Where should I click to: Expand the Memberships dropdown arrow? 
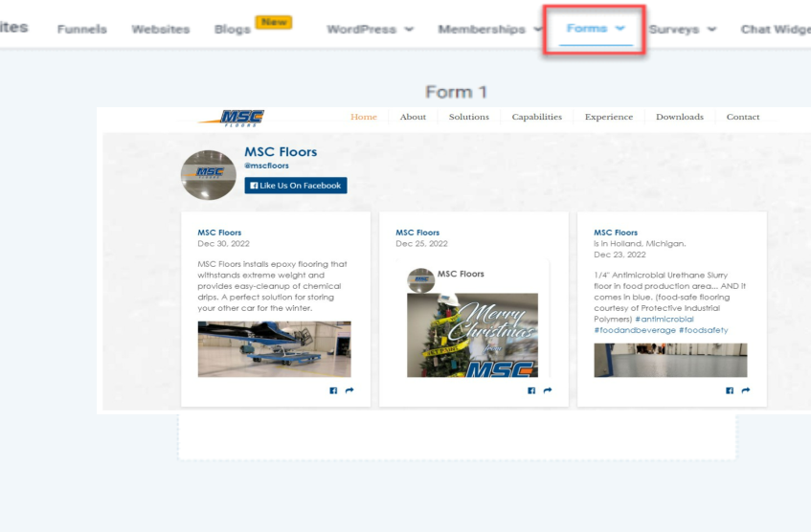pos(537,29)
